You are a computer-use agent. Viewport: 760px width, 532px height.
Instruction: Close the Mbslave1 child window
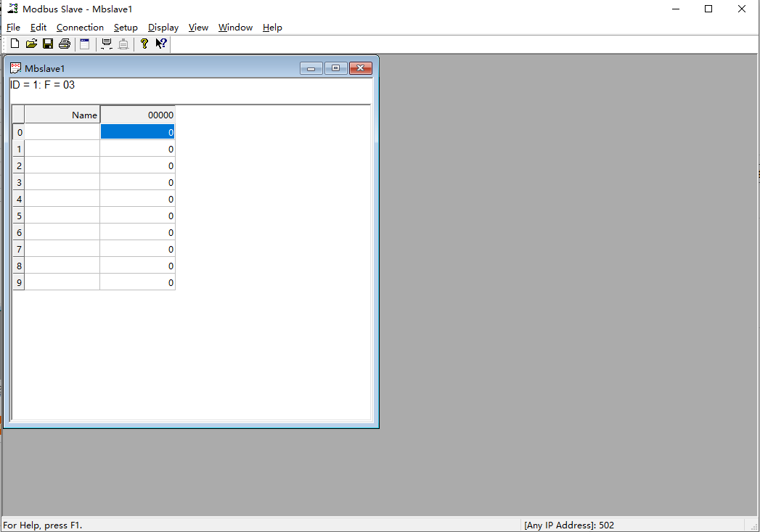(x=361, y=68)
